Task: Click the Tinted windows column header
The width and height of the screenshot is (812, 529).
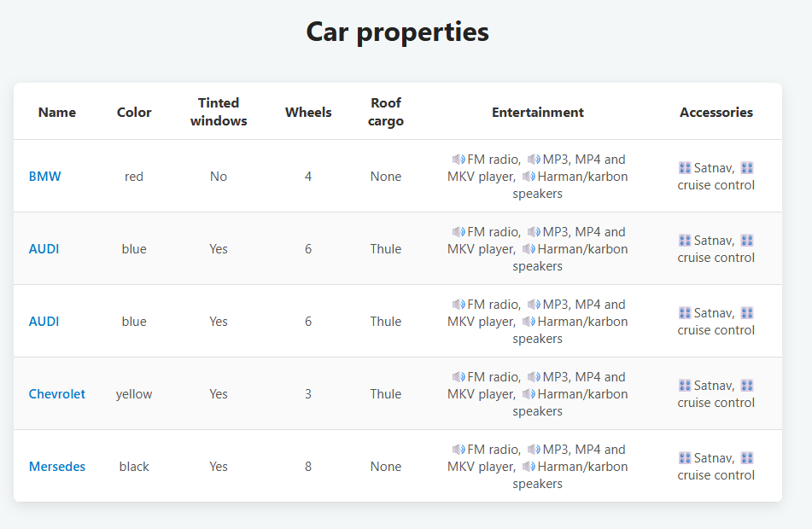Action: pos(219,112)
